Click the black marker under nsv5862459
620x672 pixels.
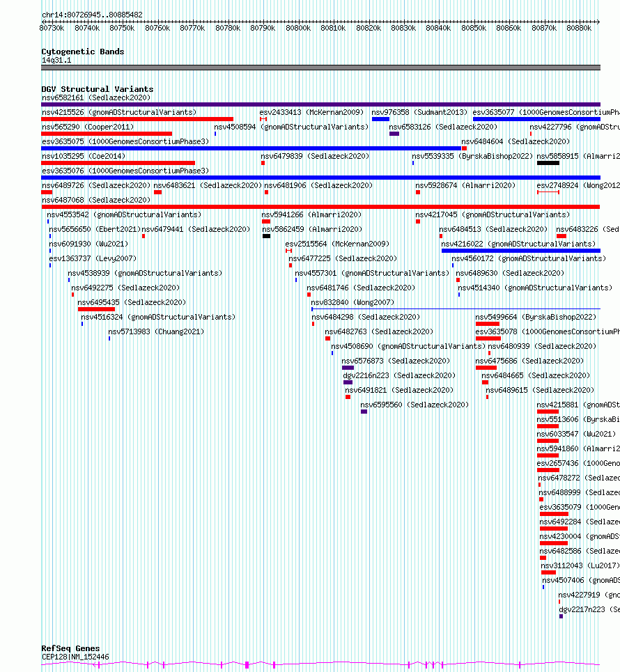[x=266, y=236]
